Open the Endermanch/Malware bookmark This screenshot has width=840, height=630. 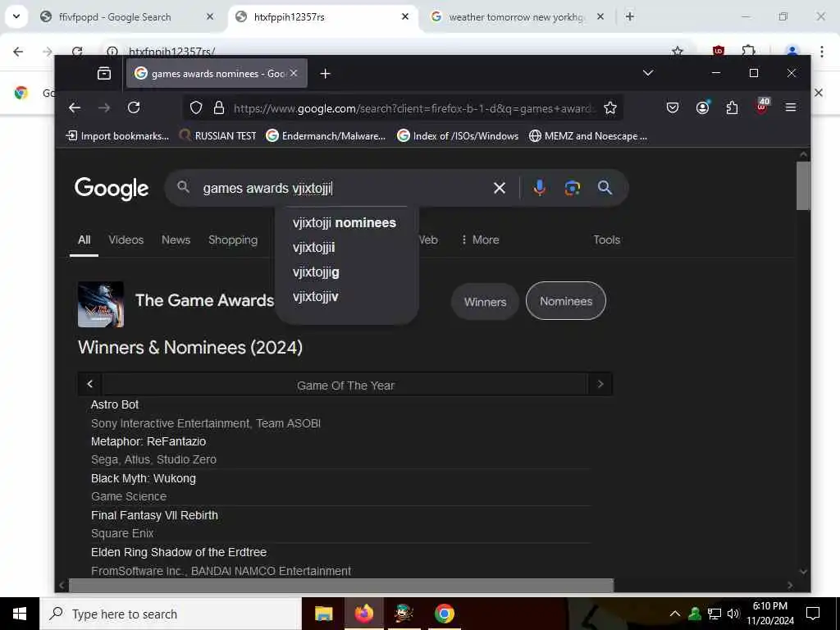click(326, 136)
